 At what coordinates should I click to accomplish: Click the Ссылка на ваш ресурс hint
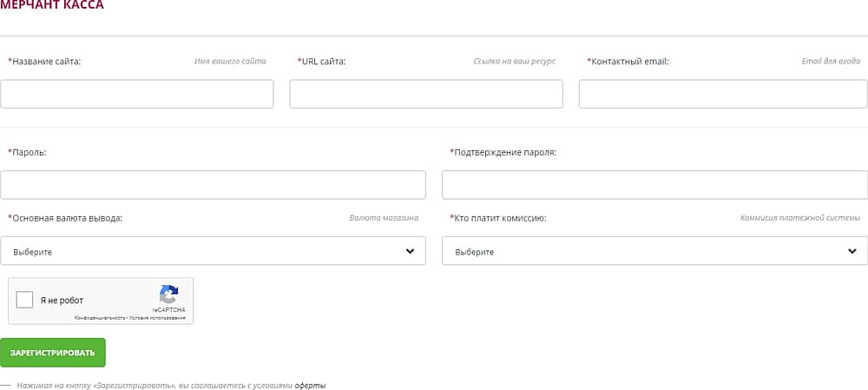(x=514, y=62)
